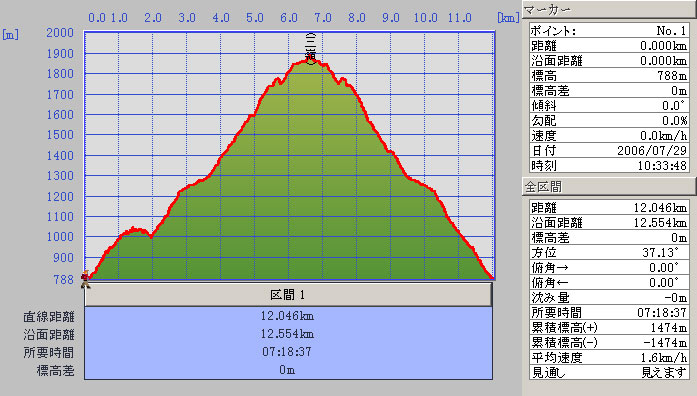Select the 12.554km surface distance cell below chart
The height and width of the screenshot is (396, 697).
[288, 334]
